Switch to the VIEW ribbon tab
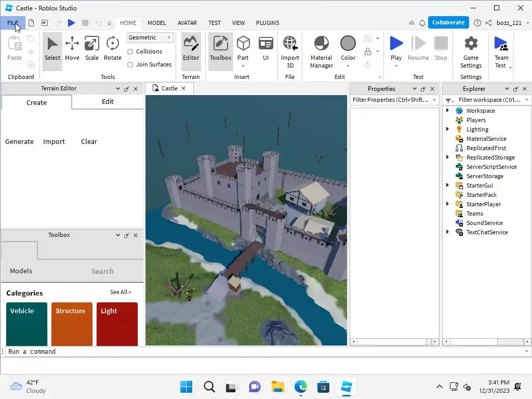Viewport: 532px width, 399px height. click(x=238, y=23)
